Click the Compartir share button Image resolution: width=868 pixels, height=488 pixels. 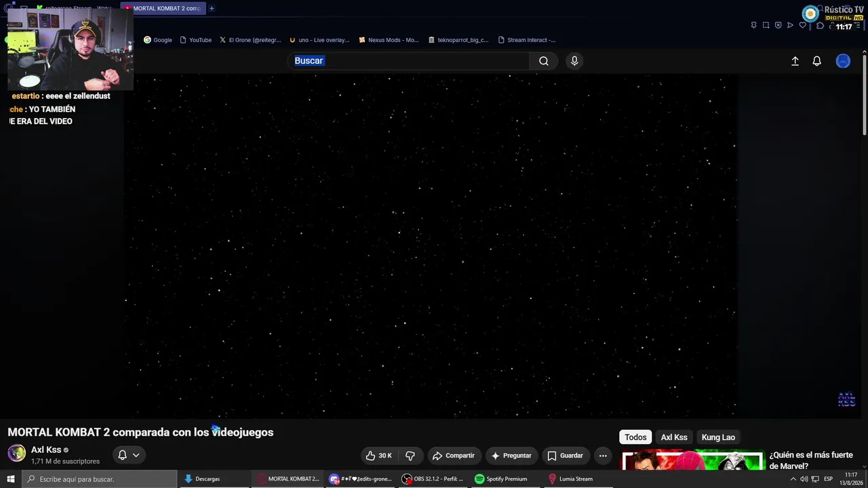[x=454, y=455]
